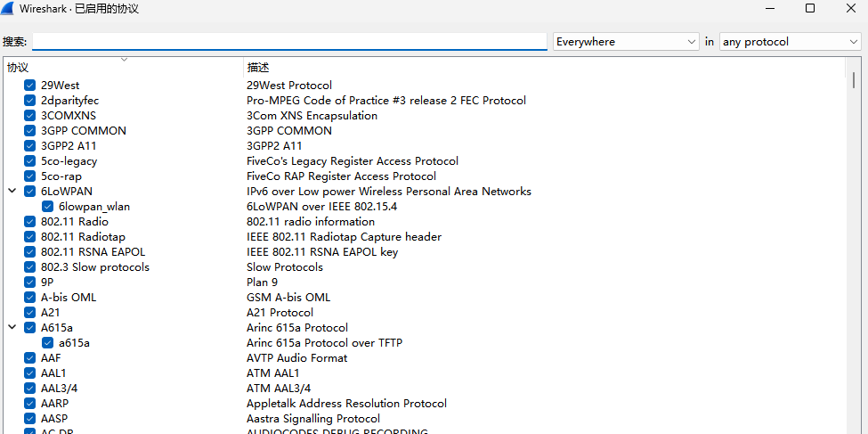Uncheck the AAF protocol checkbox
Screen dimensions: 868x434
[x=30, y=358]
